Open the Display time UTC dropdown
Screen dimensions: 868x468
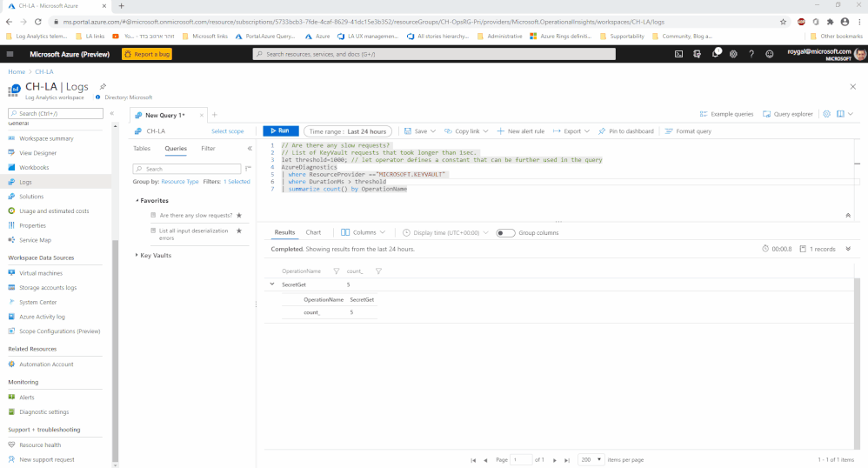point(445,232)
